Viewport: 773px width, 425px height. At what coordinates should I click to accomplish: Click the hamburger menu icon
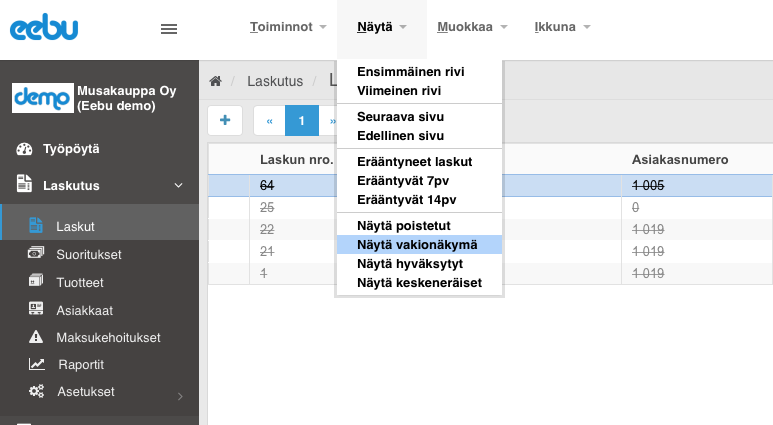click(x=169, y=29)
